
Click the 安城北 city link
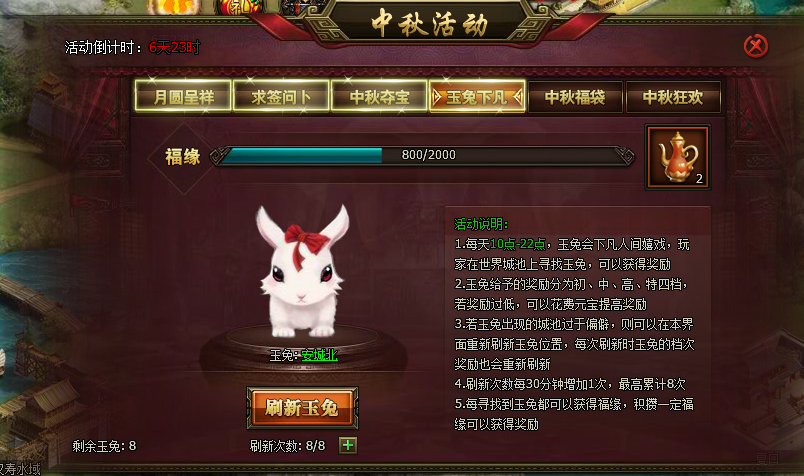click(319, 354)
